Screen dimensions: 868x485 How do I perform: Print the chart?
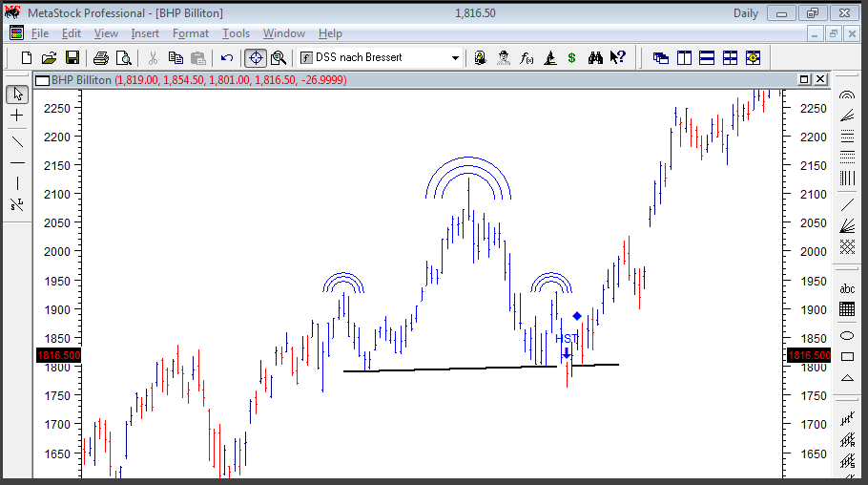click(101, 57)
